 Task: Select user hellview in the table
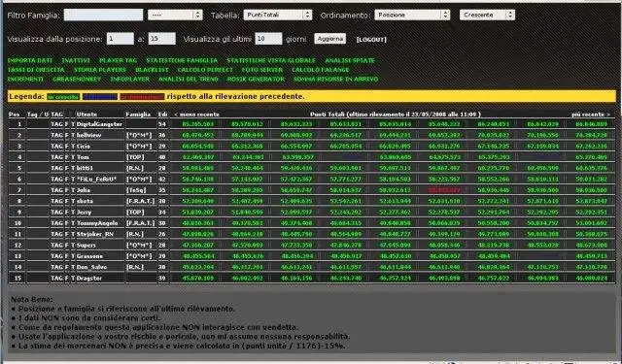88,135
